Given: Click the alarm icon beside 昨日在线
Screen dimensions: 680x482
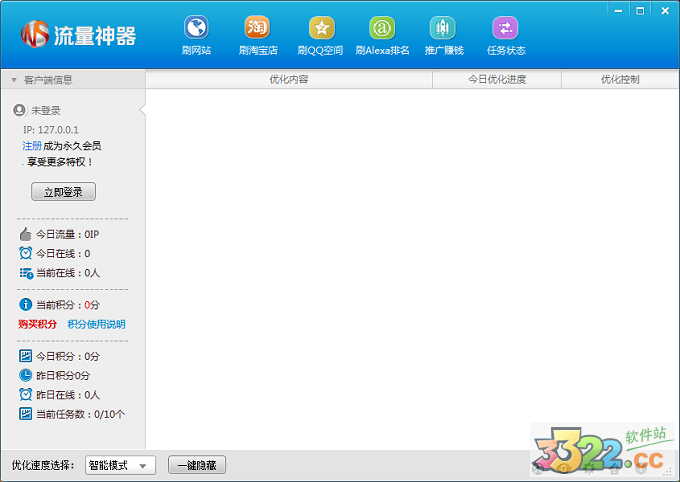Looking at the screenshot, I should tap(26, 394).
